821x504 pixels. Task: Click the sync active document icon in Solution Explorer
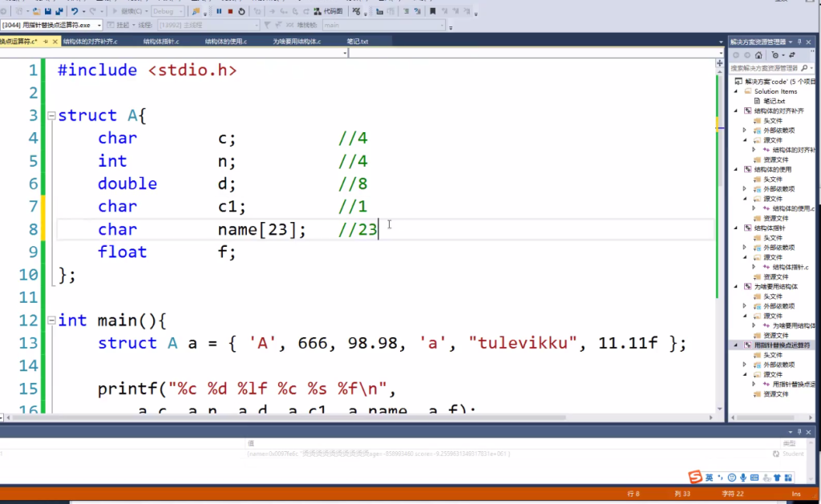791,55
